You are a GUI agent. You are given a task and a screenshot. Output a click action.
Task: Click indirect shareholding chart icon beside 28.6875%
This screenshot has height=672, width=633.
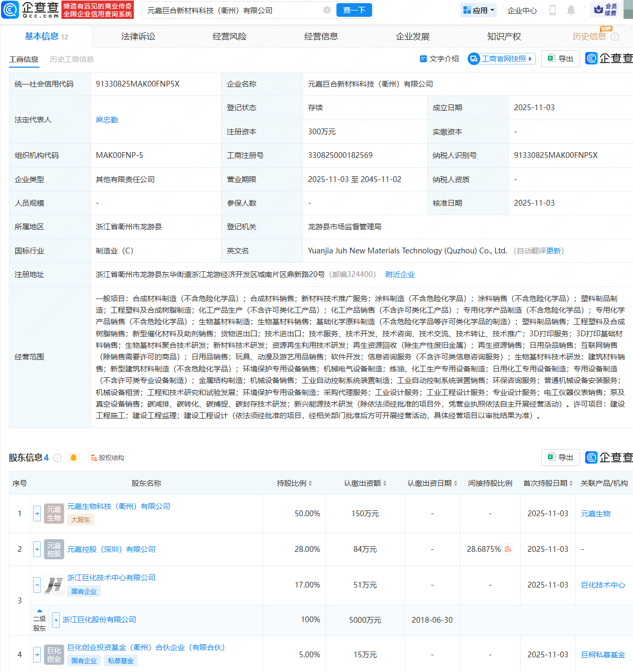pos(508,549)
